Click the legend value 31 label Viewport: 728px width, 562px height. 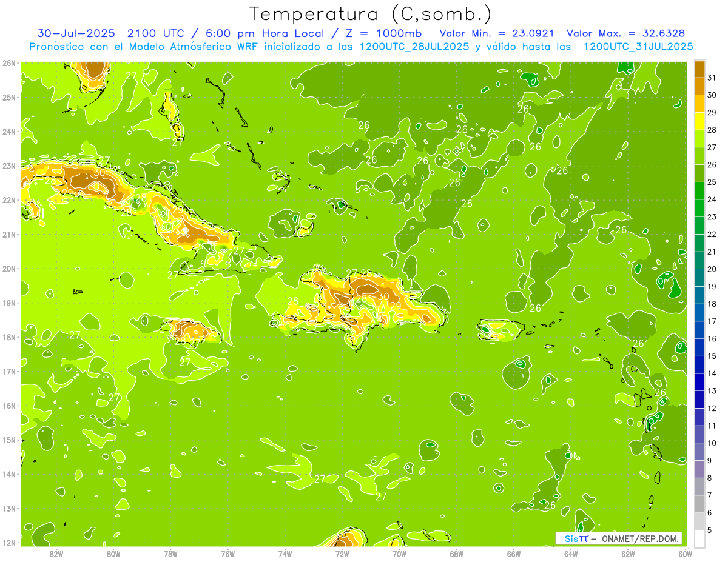coord(712,78)
